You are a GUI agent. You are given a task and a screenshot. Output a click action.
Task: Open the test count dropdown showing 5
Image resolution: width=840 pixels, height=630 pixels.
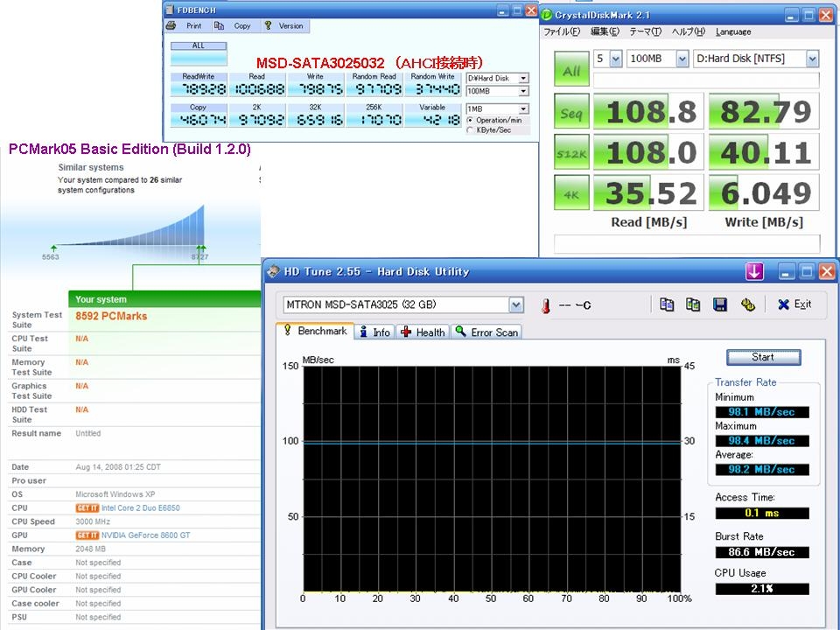[615, 59]
